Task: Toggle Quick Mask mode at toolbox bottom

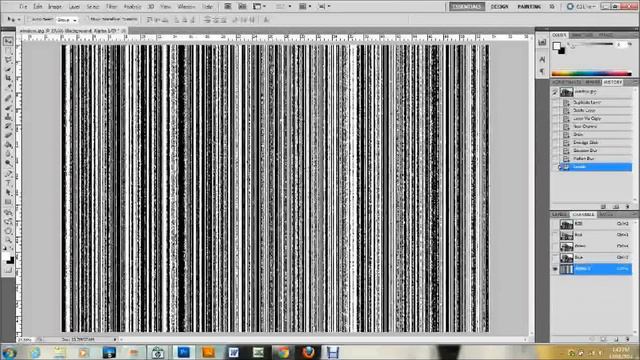Action: coord(8,271)
